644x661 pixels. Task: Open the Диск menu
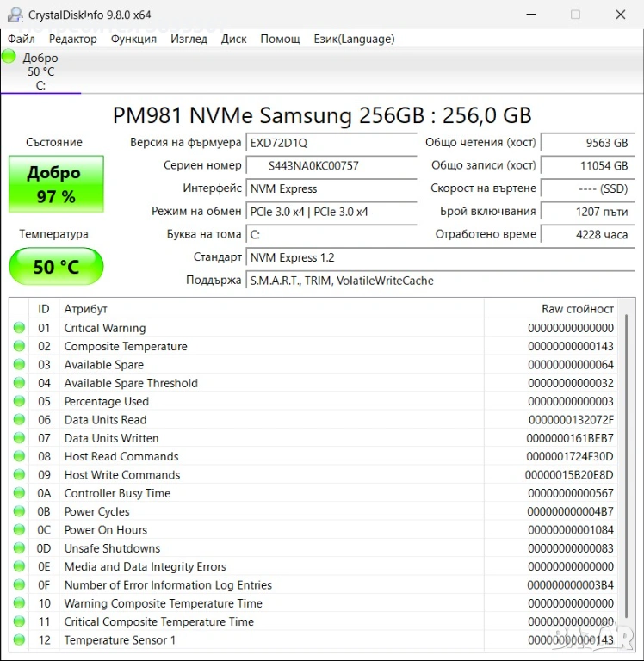click(x=233, y=39)
